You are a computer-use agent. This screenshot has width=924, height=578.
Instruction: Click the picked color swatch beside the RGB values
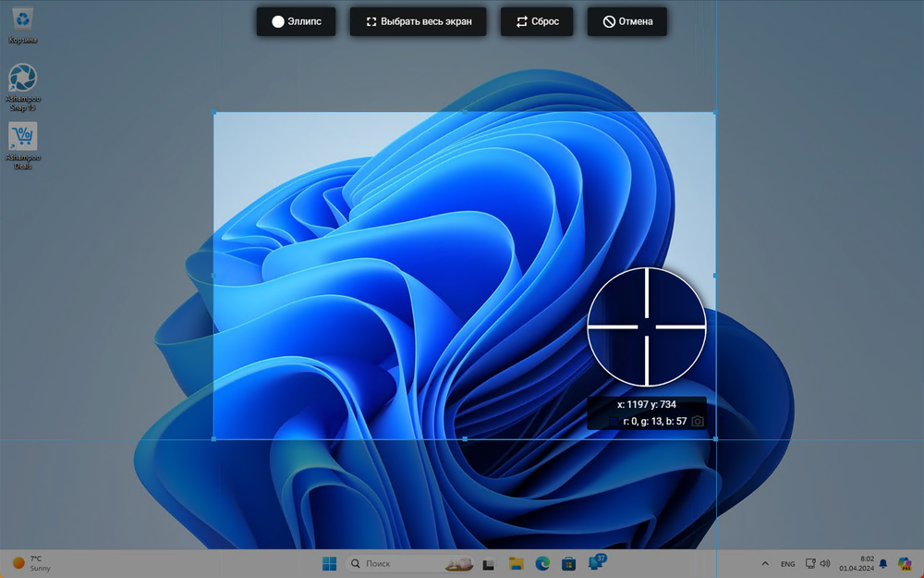614,421
